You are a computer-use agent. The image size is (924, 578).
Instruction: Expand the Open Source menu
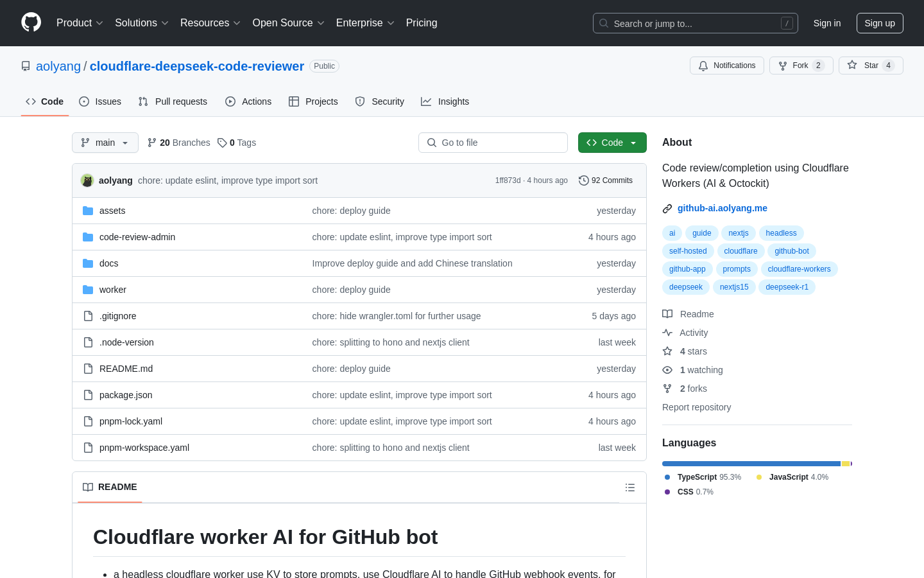coord(289,22)
